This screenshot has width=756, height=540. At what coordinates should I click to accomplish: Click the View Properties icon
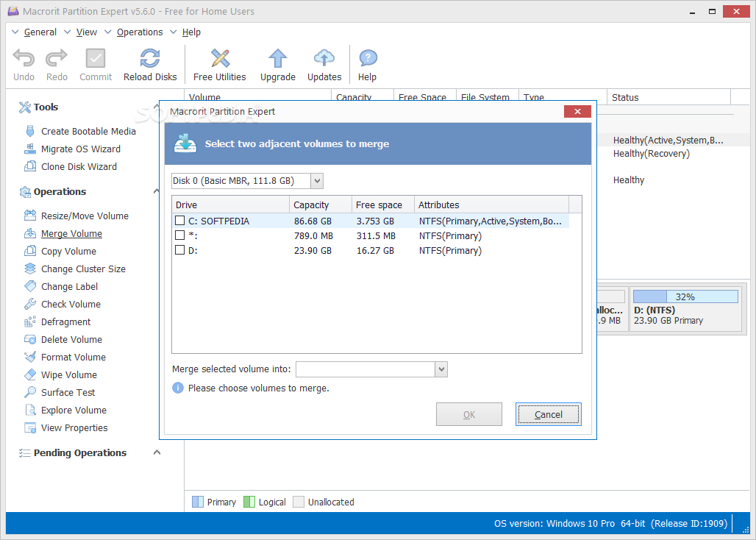30,427
